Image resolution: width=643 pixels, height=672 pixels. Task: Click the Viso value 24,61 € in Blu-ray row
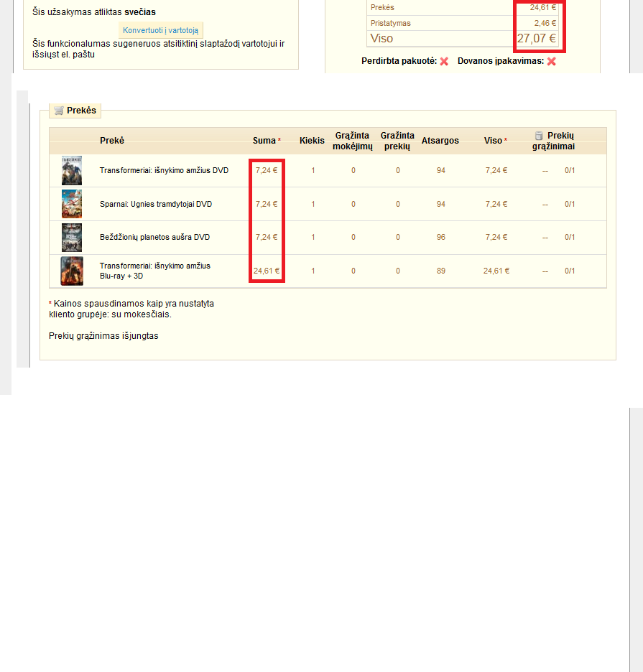pos(496,271)
